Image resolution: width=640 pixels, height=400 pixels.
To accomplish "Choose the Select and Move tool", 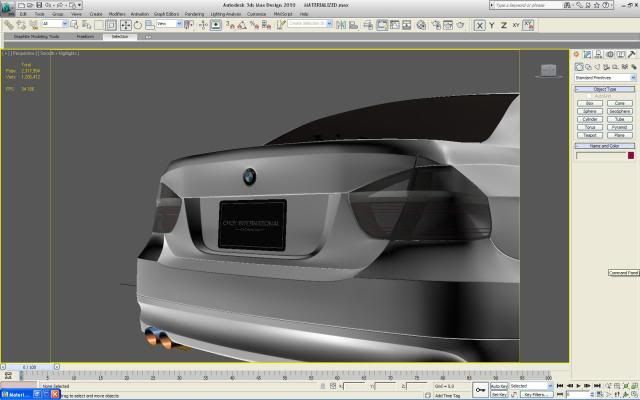I will (126, 25).
